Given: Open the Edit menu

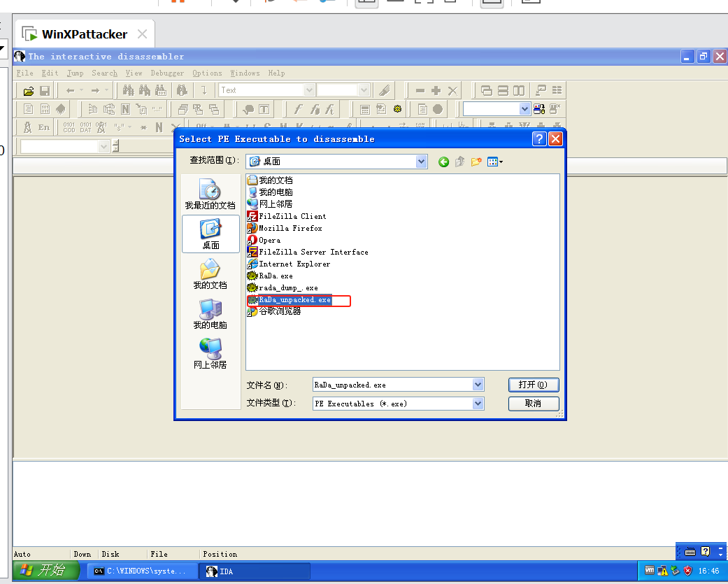Looking at the screenshot, I should [x=50, y=73].
